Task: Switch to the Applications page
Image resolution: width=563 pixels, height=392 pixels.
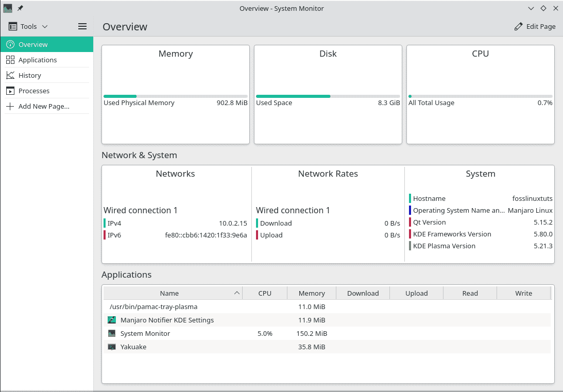Action: click(x=37, y=60)
